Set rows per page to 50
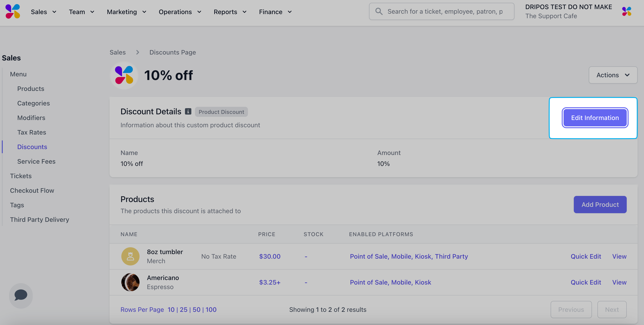 [x=196, y=310]
